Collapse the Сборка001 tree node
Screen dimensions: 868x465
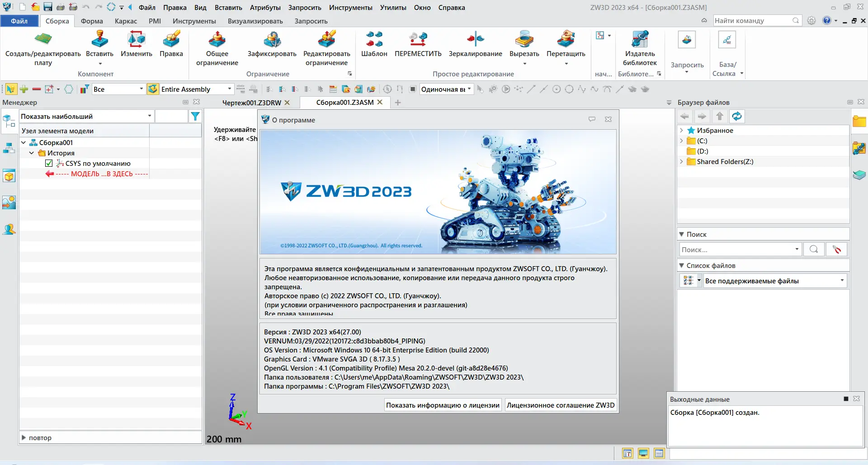(24, 142)
